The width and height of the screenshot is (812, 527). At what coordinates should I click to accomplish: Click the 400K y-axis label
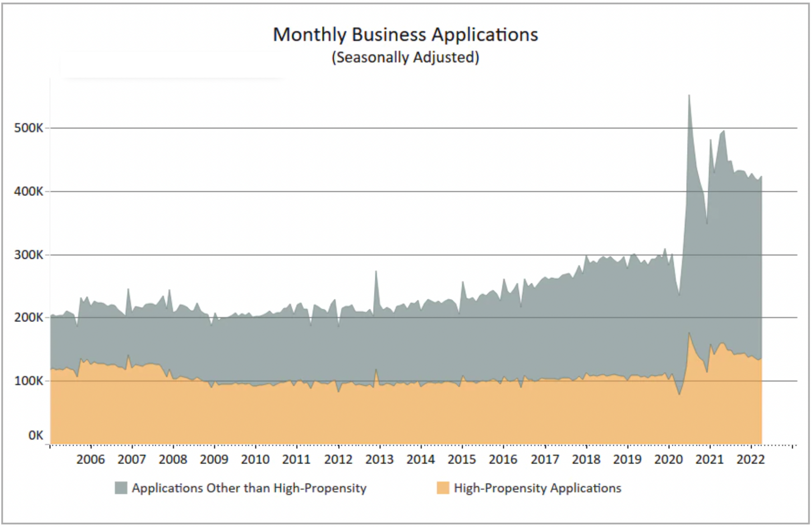tap(28, 192)
